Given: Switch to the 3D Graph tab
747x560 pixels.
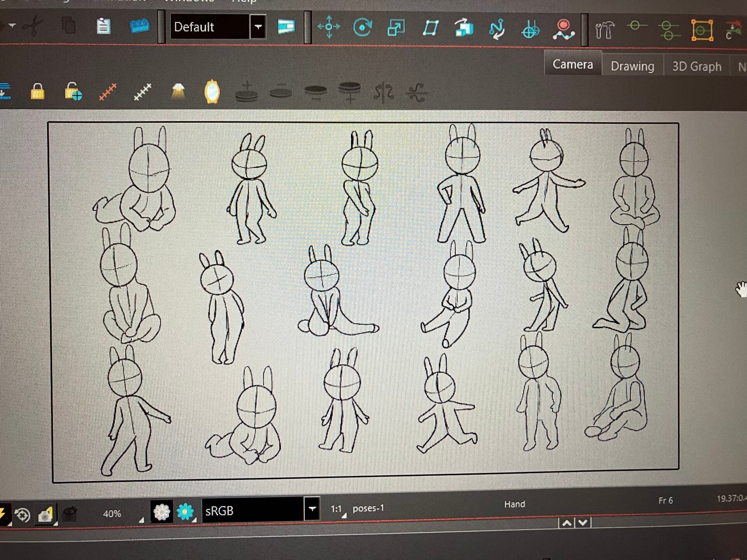Looking at the screenshot, I should [696, 66].
